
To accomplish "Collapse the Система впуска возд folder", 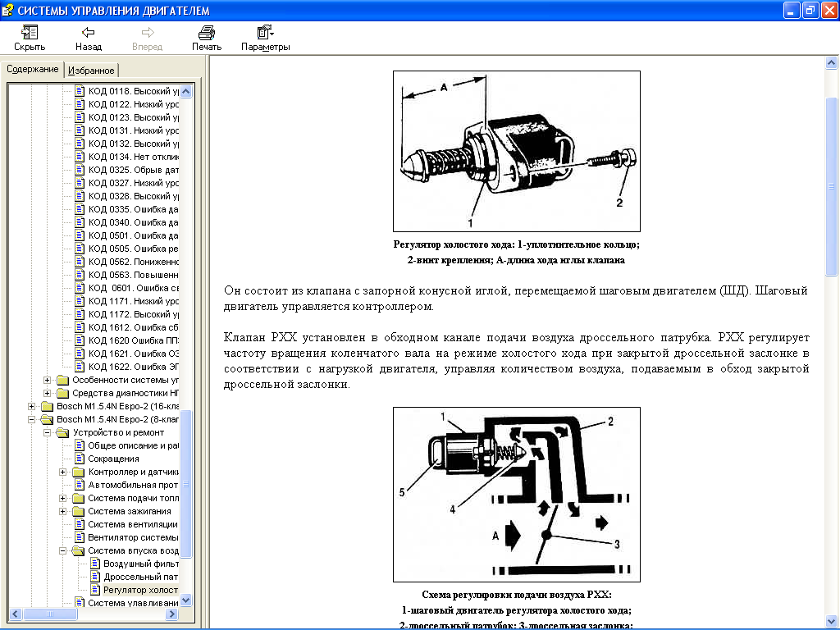I will [62, 550].
